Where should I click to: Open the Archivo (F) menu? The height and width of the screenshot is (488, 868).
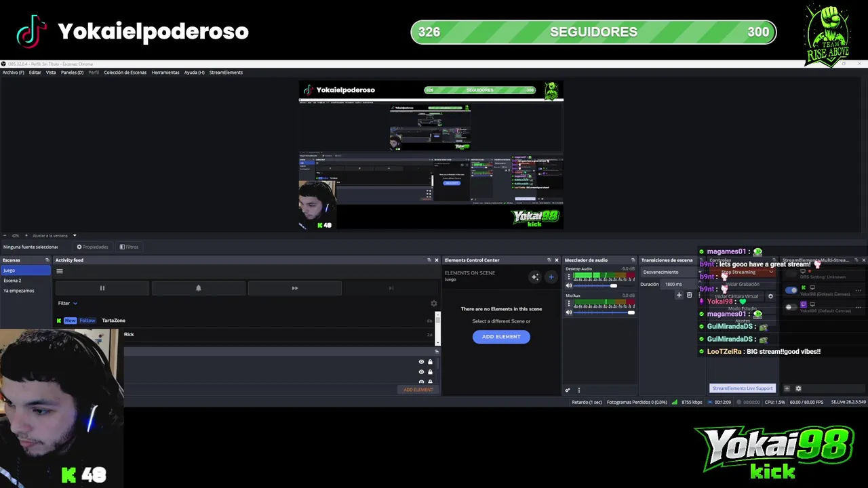pos(13,73)
